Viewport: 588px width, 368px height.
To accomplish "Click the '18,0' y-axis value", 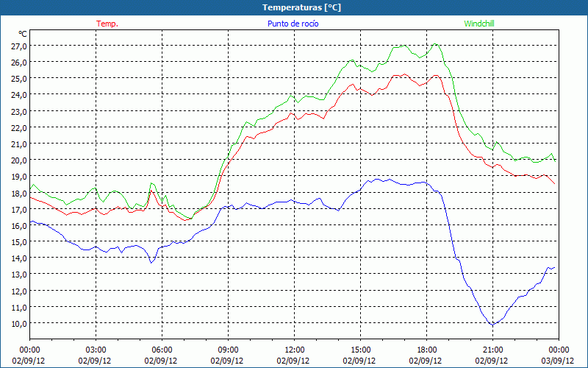I will tap(19, 193).
